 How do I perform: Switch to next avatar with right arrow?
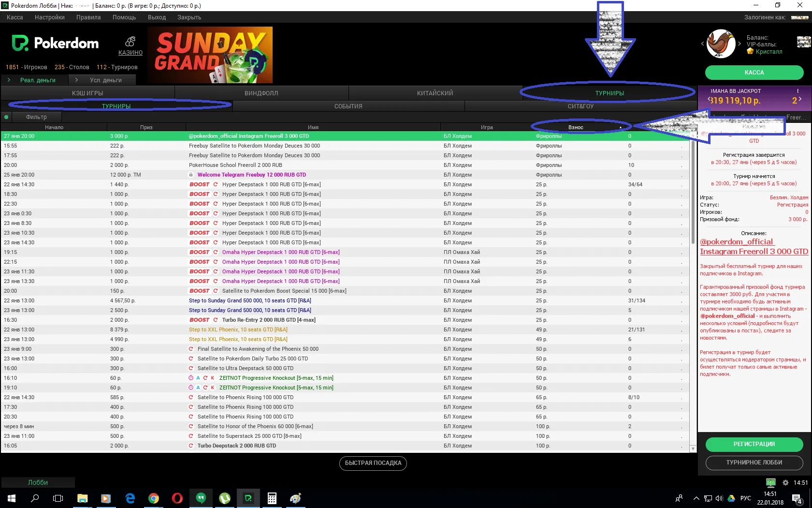tap(739, 44)
